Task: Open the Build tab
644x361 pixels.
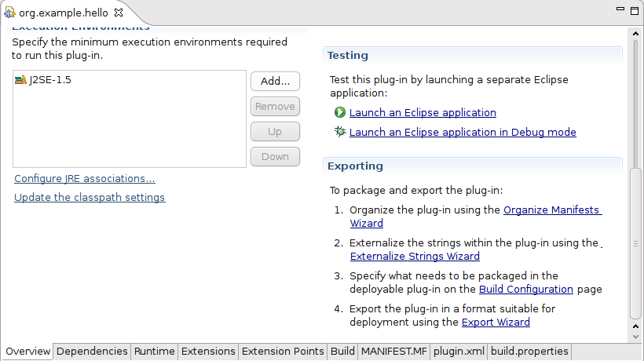Action: pos(342,352)
